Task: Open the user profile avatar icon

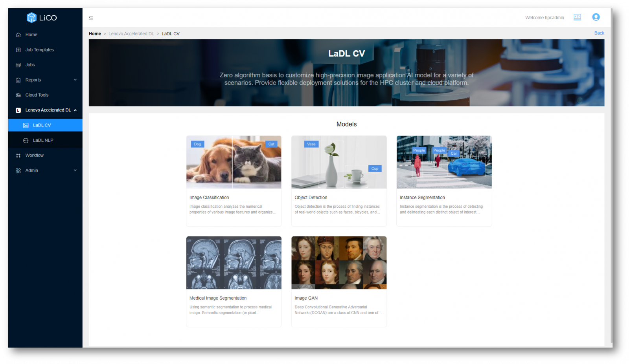Action: coord(596,17)
